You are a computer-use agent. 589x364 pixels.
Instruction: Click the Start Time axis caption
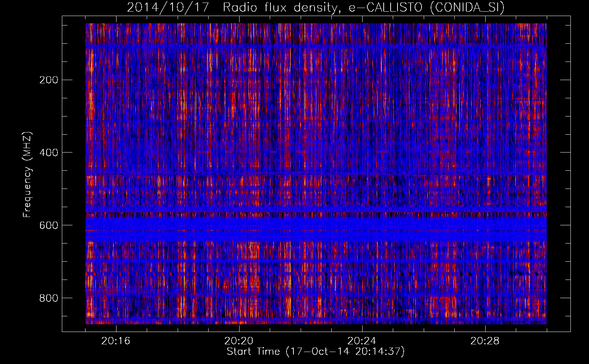pos(316,352)
